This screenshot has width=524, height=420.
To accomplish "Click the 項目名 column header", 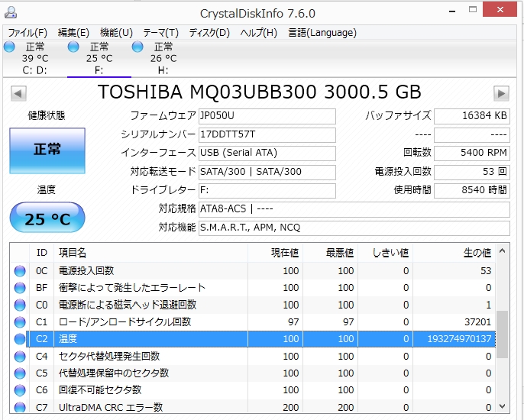I will point(150,253).
